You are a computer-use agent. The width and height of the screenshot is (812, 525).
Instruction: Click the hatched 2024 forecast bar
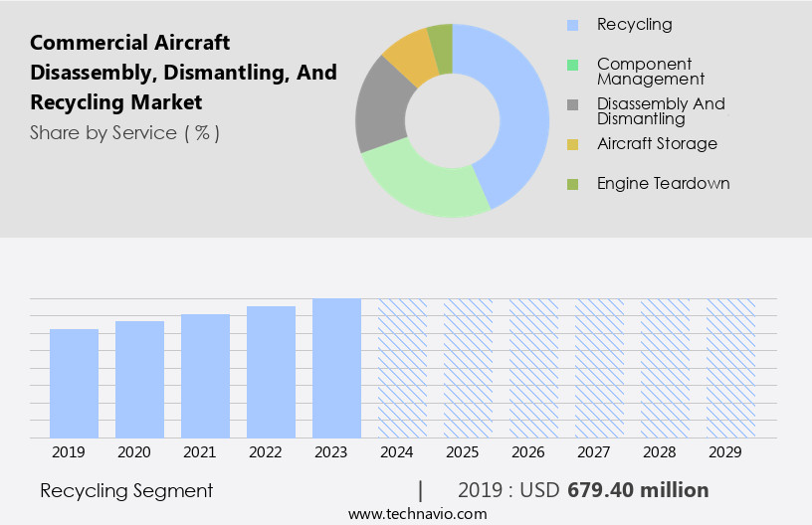(x=402, y=368)
